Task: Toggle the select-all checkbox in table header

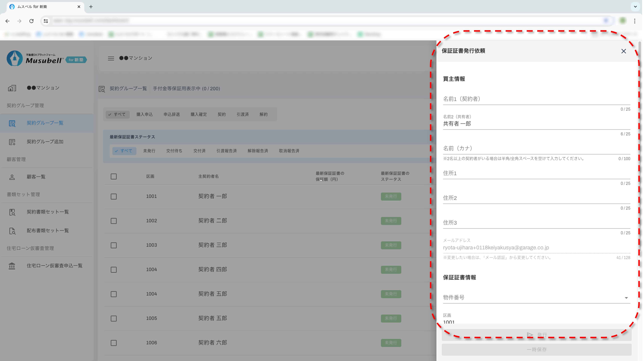Action: [114, 176]
